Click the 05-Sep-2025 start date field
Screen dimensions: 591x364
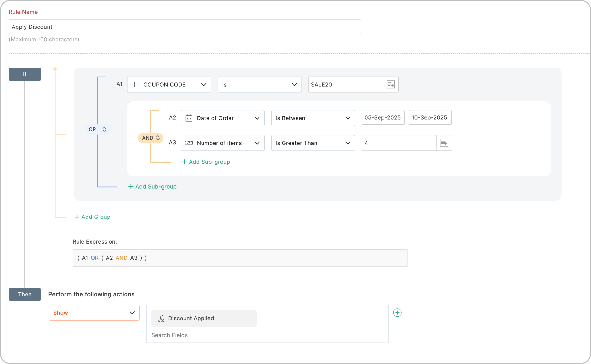(383, 117)
